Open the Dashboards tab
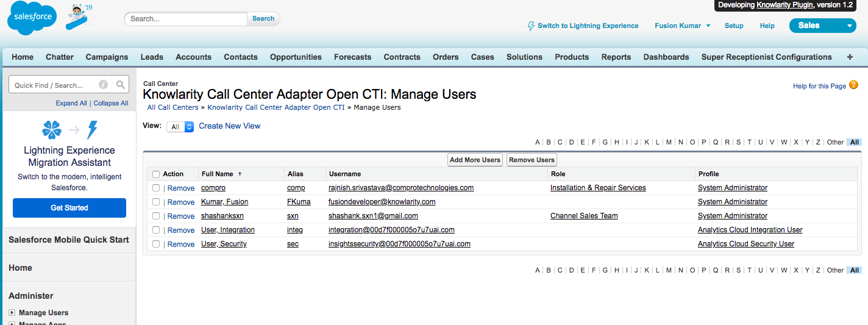 coord(666,57)
